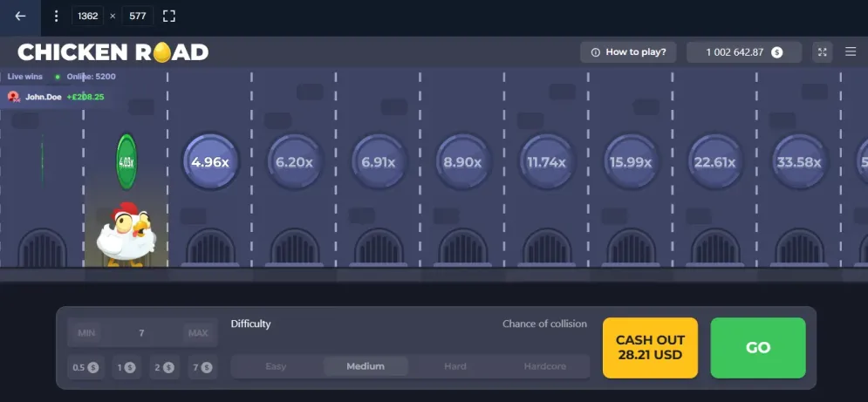Open the three-dot device options menu

click(x=57, y=16)
